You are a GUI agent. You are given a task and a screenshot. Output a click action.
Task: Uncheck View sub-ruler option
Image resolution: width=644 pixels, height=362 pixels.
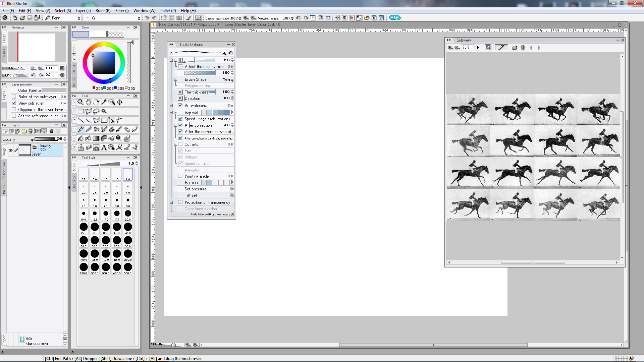pos(14,103)
